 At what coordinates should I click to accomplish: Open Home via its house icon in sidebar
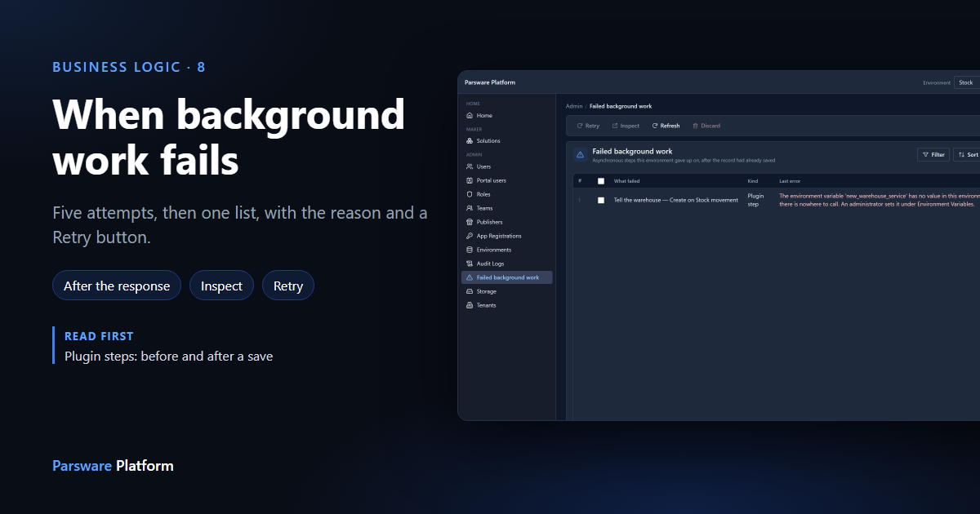[469, 116]
